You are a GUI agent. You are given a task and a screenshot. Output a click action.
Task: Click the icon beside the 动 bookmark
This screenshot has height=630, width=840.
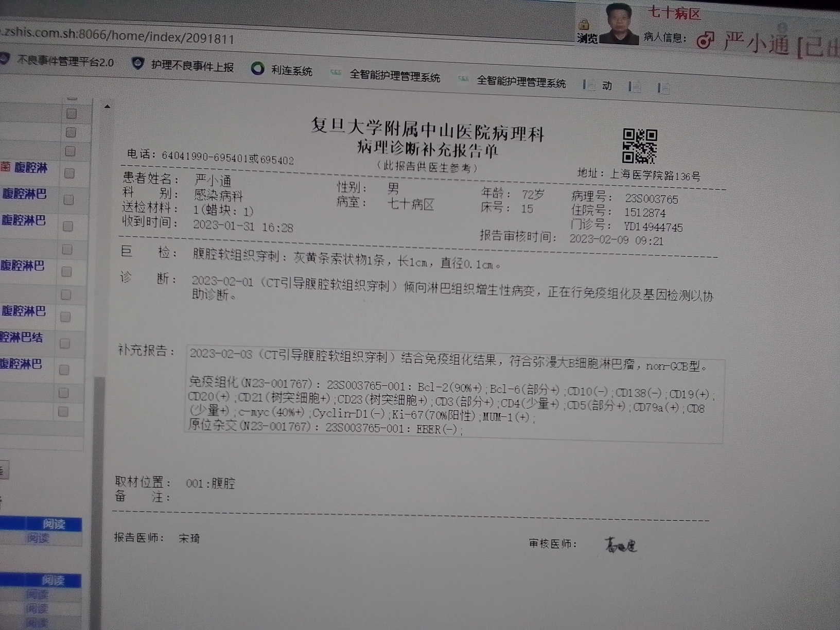coord(589,85)
